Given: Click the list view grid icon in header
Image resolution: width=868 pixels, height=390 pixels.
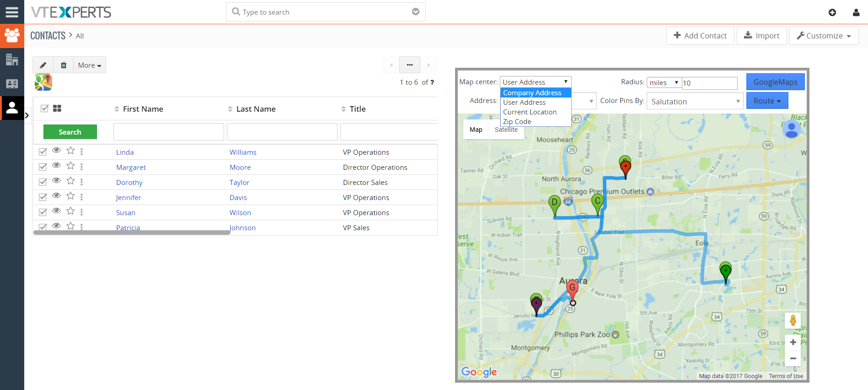Looking at the screenshot, I should 57,108.
